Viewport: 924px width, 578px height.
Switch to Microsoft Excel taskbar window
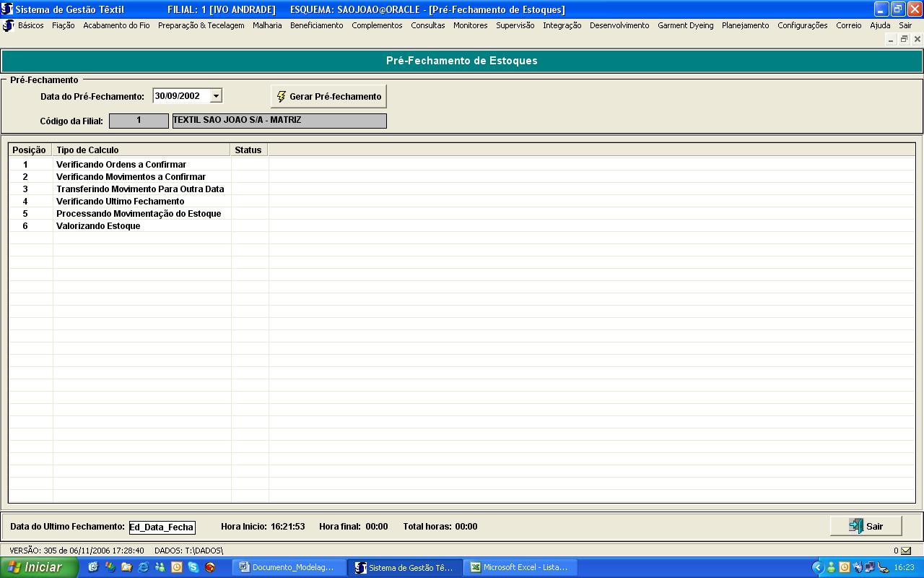518,567
